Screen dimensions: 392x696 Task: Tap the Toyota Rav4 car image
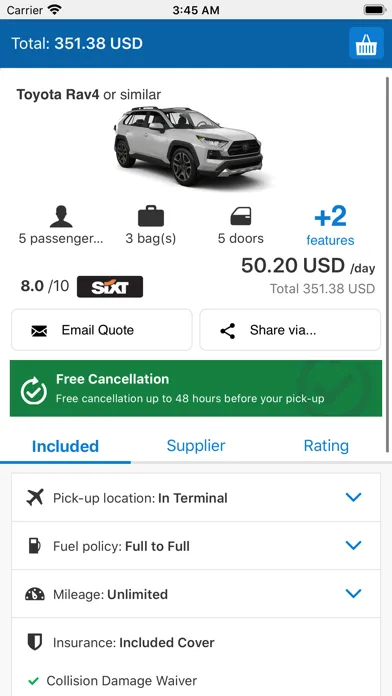(188, 146)
